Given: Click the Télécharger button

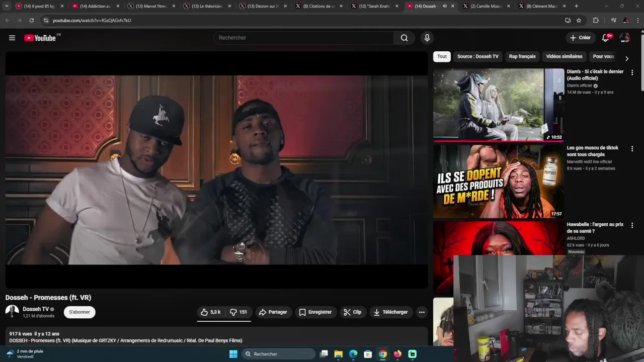Looking at the screenshot, I should coord(391,312).
